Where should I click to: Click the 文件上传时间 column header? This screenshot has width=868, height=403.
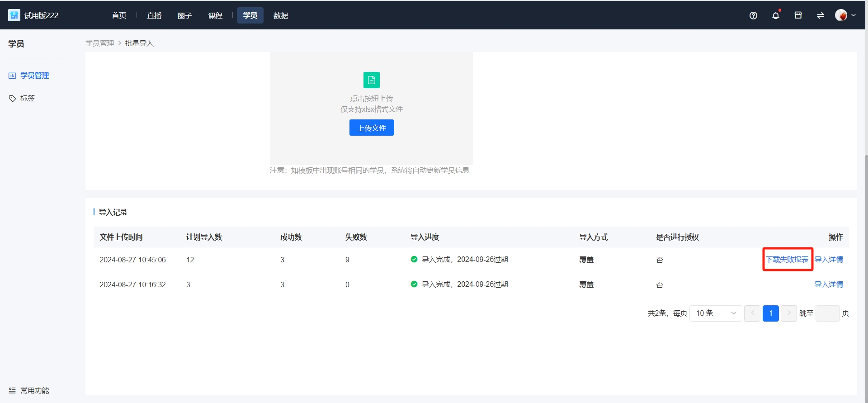point(121,237)
